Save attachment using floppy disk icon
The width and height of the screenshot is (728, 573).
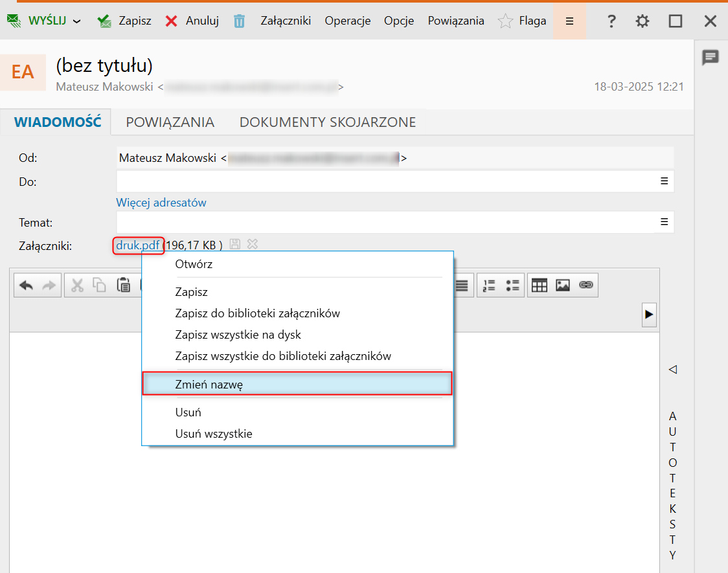tap(235, 244)
